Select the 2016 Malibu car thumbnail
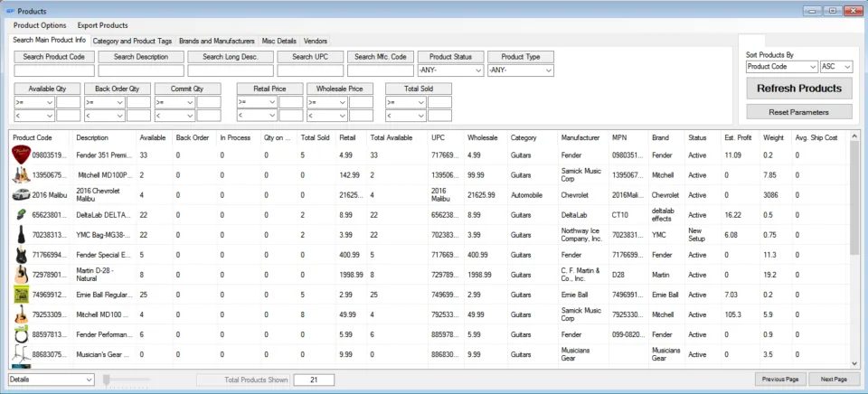Screen dimensions: 868x394 21,195
